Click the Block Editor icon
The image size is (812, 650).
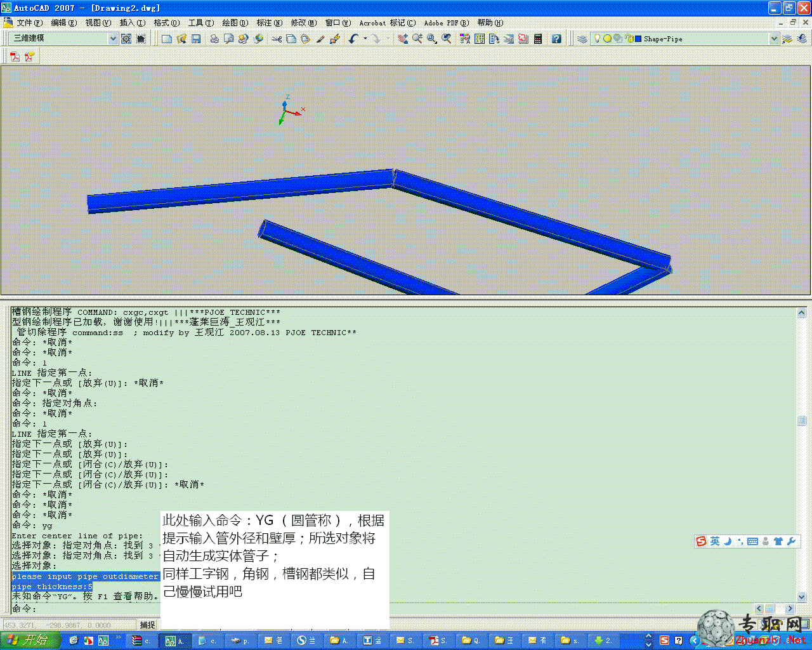click(335, 39)
